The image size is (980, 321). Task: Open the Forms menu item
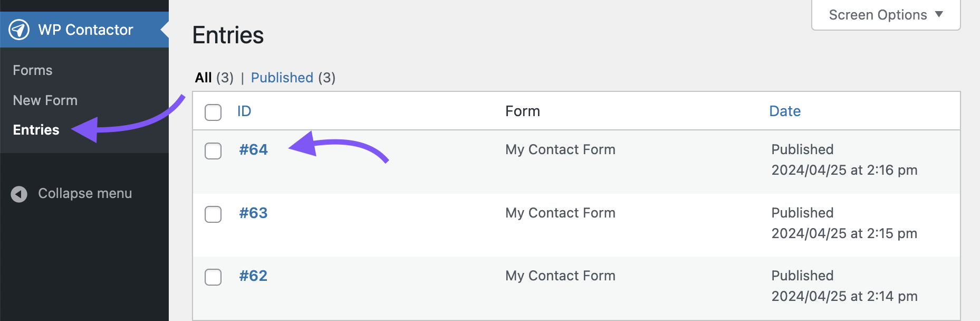tap(33, 70)
